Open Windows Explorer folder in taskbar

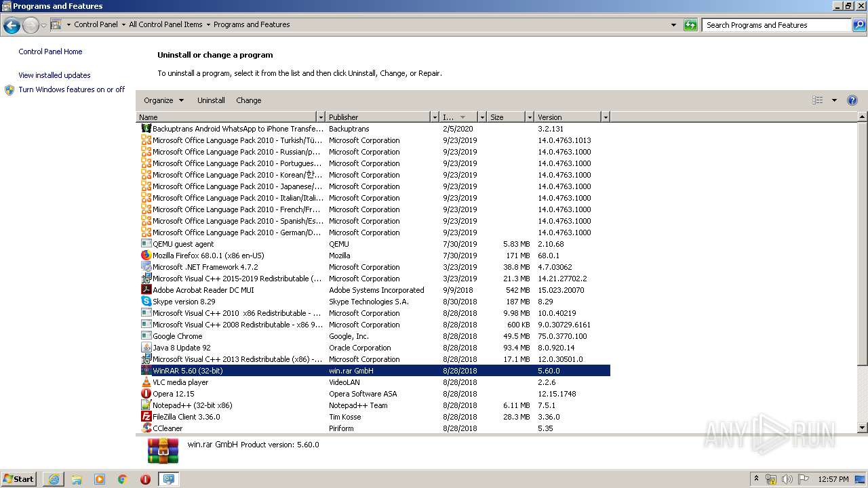(77, 479)
